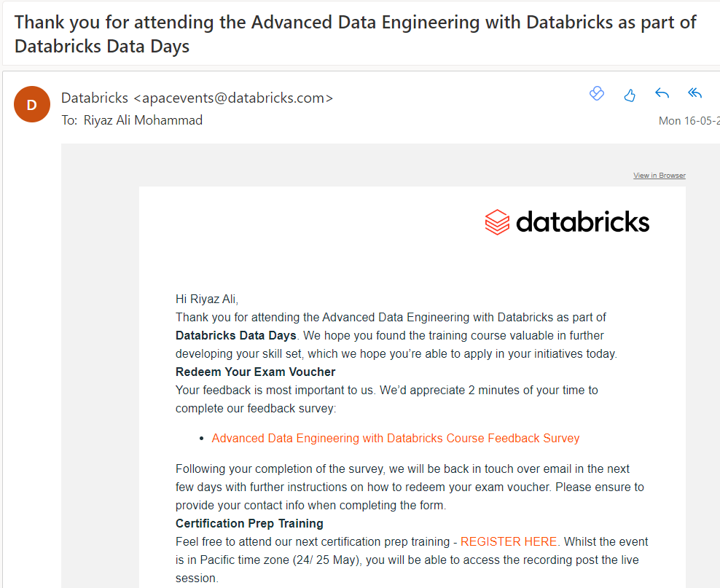
Task: Click the "Following your completion" paragraph
Action: (x=402, y=487)
